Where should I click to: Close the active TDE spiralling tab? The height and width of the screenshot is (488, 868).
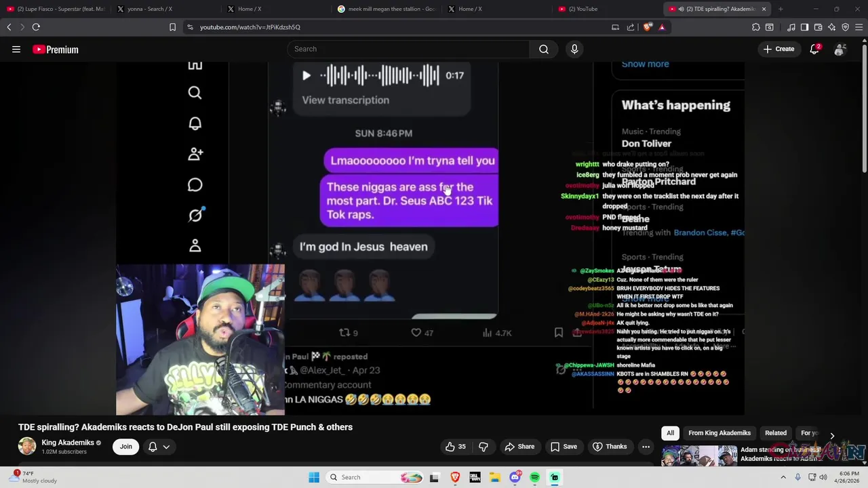[x=764, y=9]
